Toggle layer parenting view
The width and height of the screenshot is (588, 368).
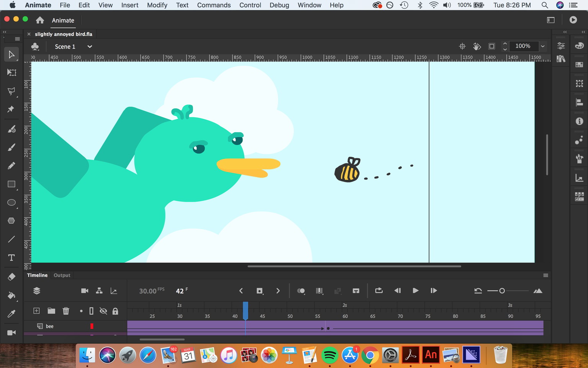(99, 291)
